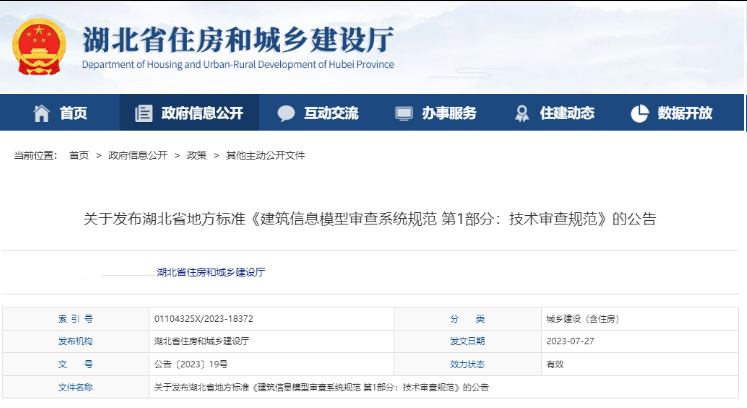Click the 文件名称 label cell
Image resolution: width=747 pixels, height=408 pixels.
[75, 387]
